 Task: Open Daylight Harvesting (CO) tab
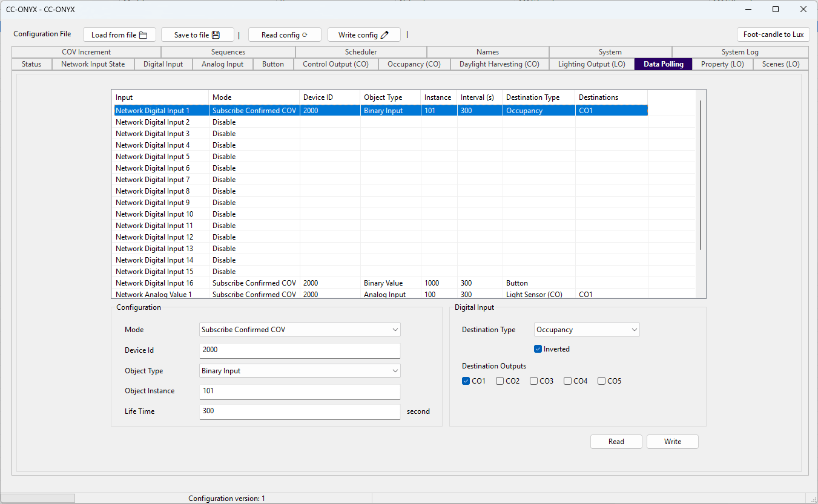pyautogui.click(x=500, y=64)
